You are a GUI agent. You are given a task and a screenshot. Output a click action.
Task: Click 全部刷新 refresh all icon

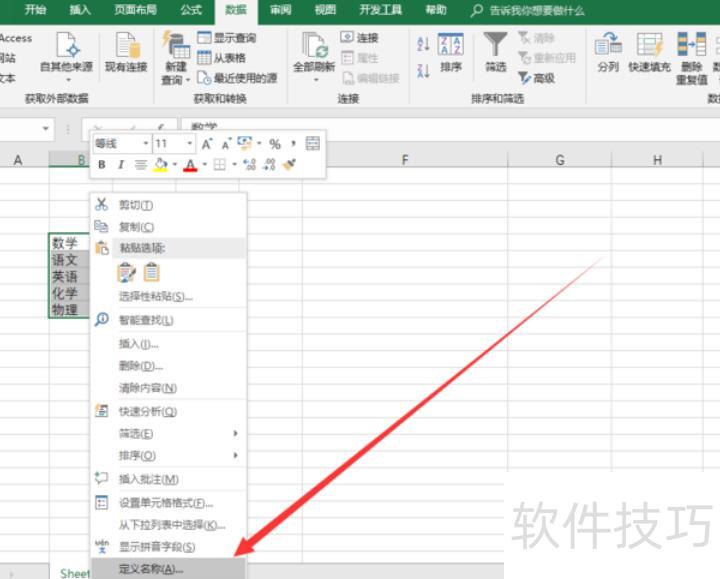pos(315,46)
